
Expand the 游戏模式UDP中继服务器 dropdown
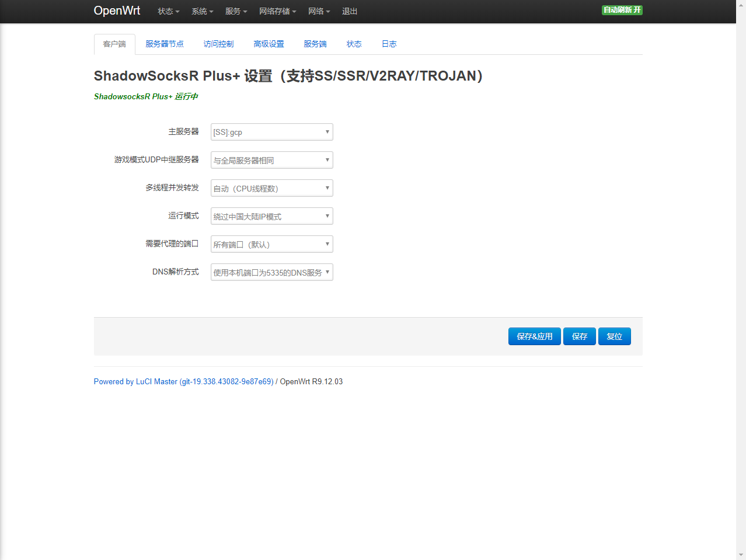click(x=272, y=160)
